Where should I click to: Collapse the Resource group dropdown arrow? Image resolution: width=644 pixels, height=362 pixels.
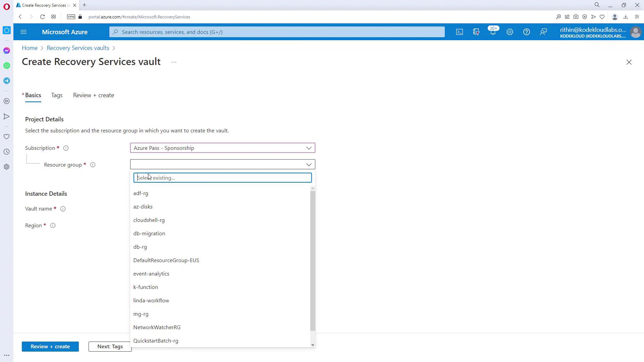pos(308,165)
